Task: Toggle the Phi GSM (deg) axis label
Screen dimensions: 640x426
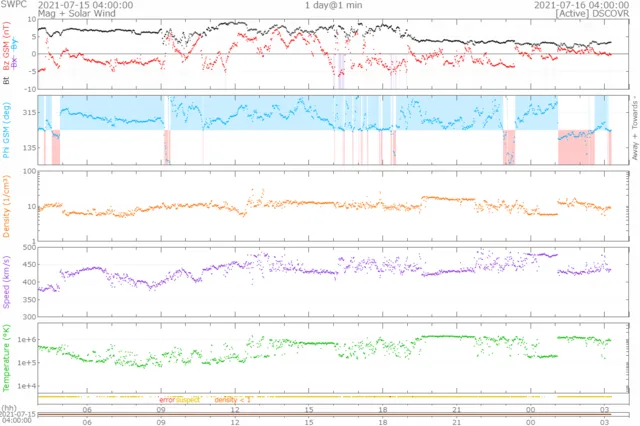Action: click(x=6, y=130)
